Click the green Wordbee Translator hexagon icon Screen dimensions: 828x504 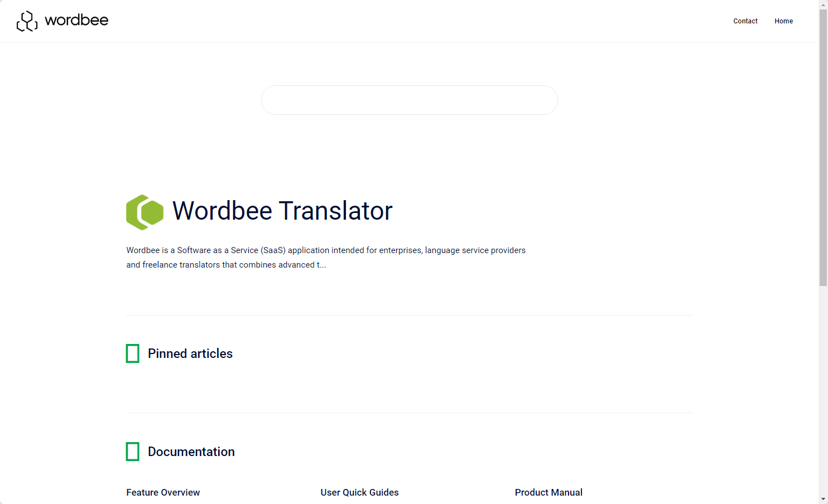click(x=145, y=212)
